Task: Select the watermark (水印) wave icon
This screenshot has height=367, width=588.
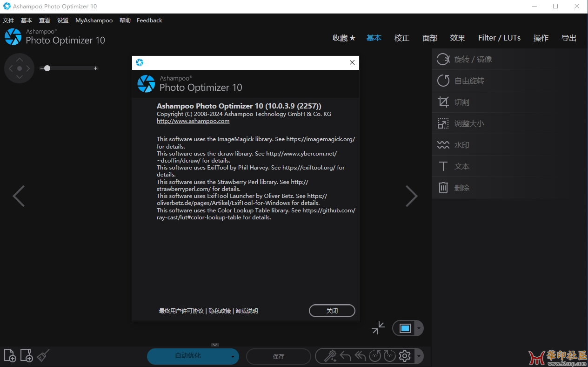Action: 443,145
